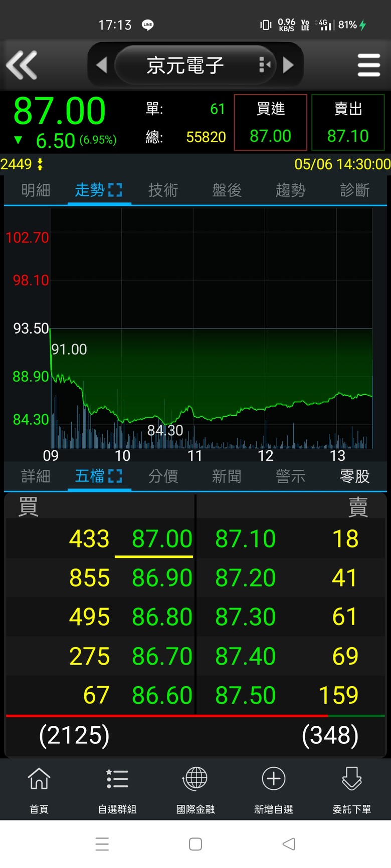The width and height of the screenshot is (391, 868).
Task: Tap battery 81% indicator
Action: (352, 25)
